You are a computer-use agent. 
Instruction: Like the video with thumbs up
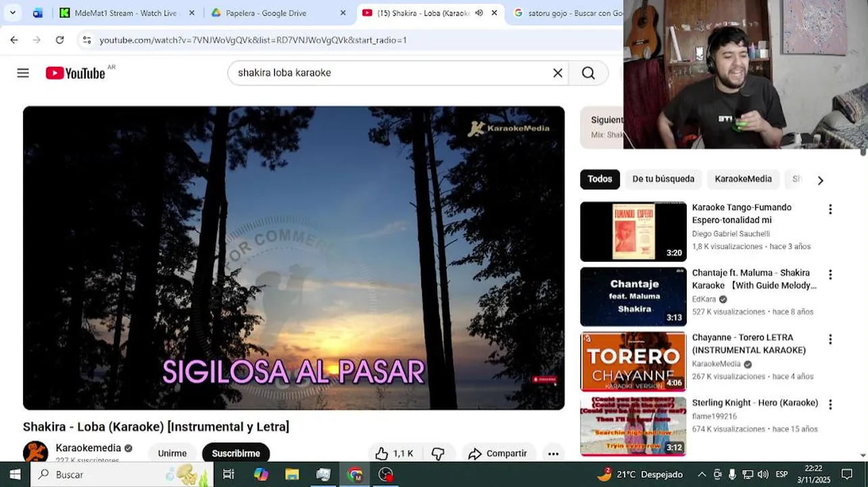tap(394, 454)
